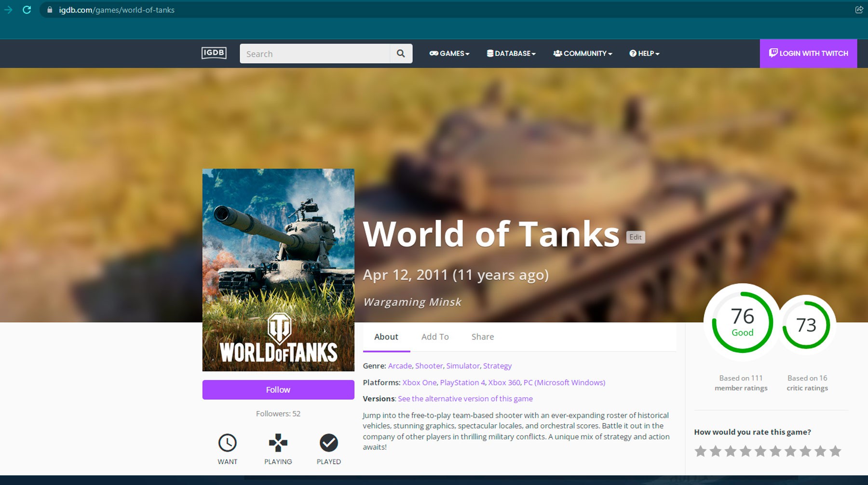Screen dimensions: 868x485
Task: Focus the Search input field
Action: coord(315,54)
